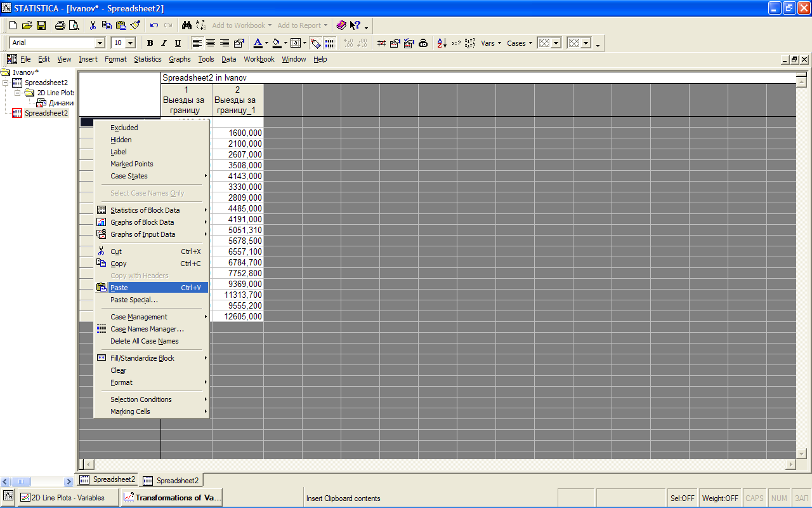Click the Copy icon in the toolbar
812x508 pixels.
tap(107, 25)
